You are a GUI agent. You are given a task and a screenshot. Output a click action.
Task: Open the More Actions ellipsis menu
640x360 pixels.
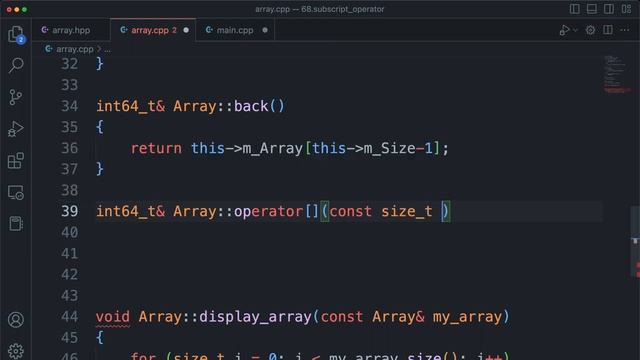click(624, 30)
